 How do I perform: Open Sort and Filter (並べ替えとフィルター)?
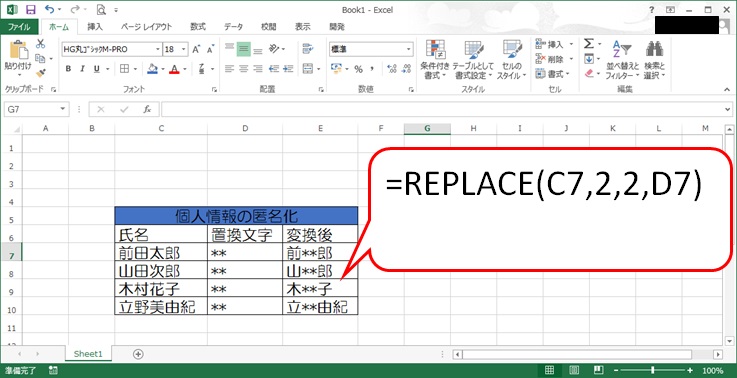point(622,59)
